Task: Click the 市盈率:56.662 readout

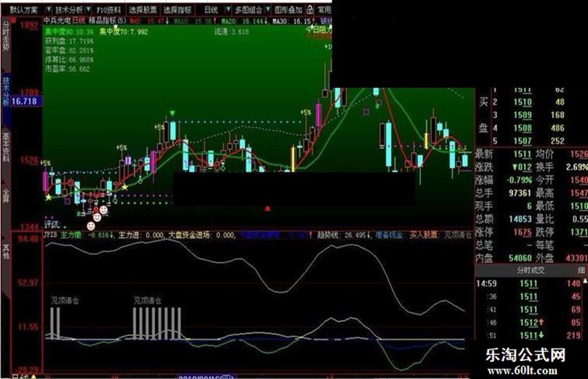Action: (x=67, y=69)
